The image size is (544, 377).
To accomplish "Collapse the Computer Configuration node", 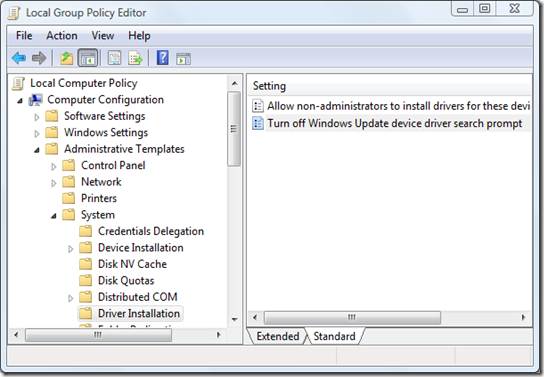I will pos(20,101).
